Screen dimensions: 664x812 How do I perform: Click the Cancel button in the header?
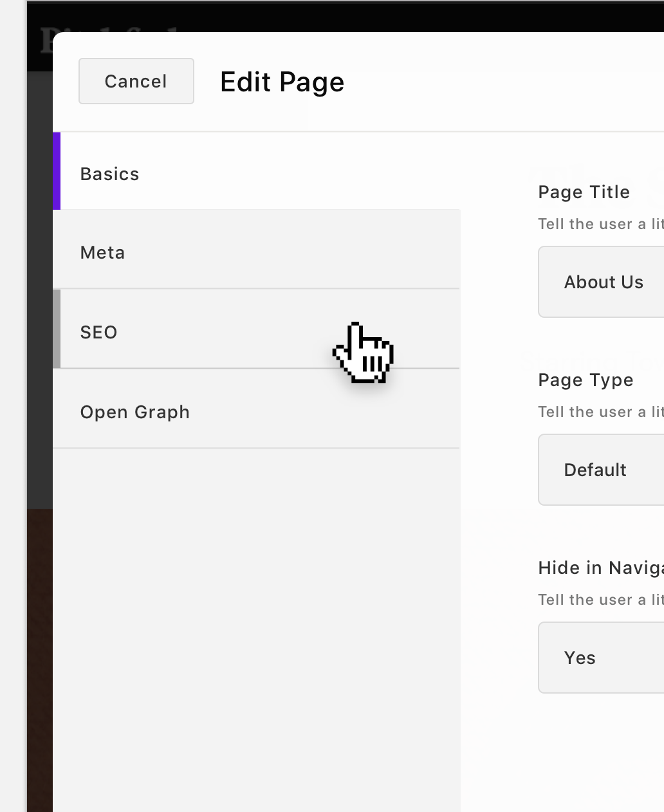[x=136, y=81]
